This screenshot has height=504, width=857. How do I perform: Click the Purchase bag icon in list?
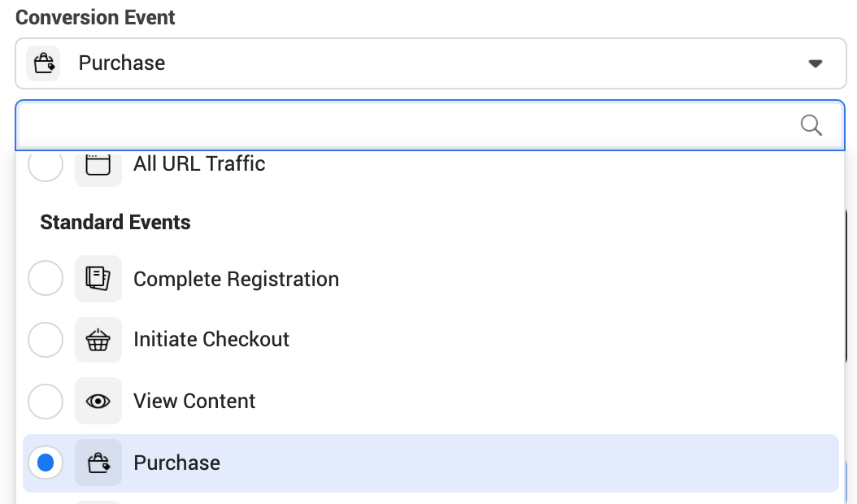(x=98, y=463)
